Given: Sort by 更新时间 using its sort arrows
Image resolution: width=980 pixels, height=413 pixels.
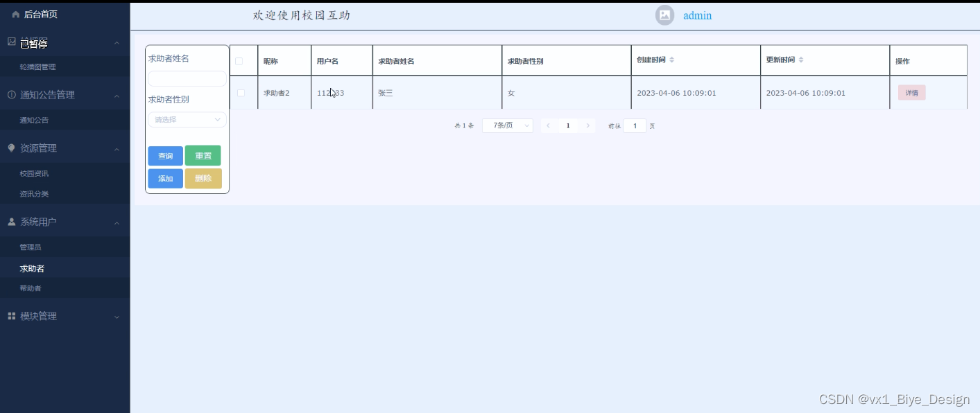Looking at the screenshot, I should coord(801,60).
